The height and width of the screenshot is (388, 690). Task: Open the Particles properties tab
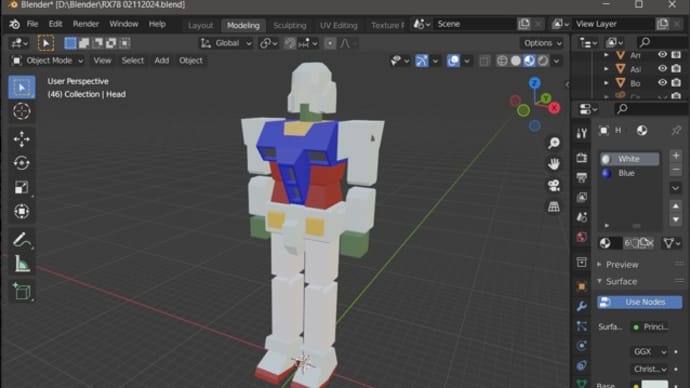tap(581, 326)
